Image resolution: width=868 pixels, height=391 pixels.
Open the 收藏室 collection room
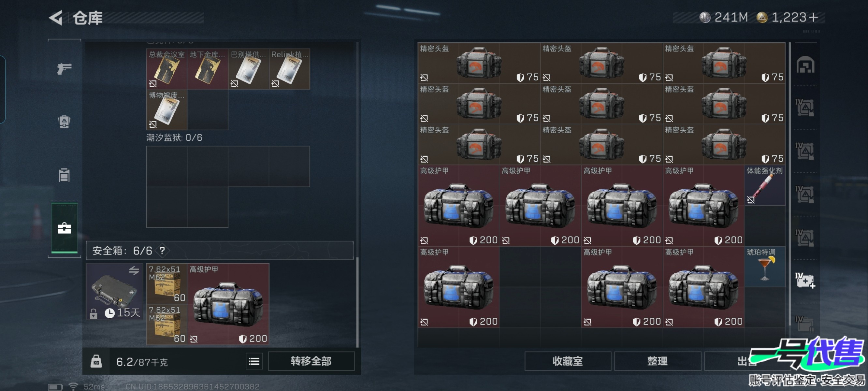568,361
